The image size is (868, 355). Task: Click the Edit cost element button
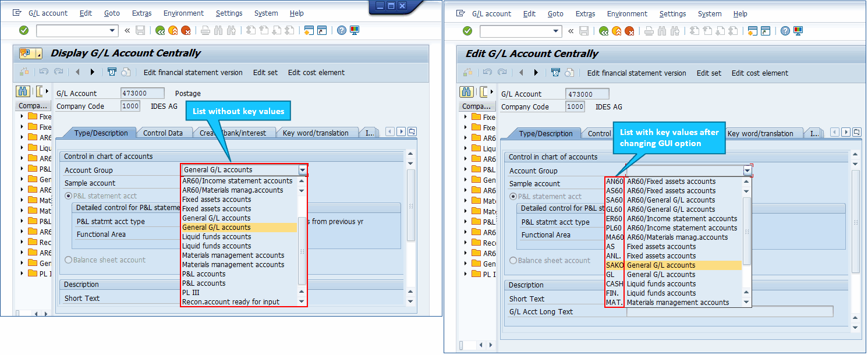316,73
